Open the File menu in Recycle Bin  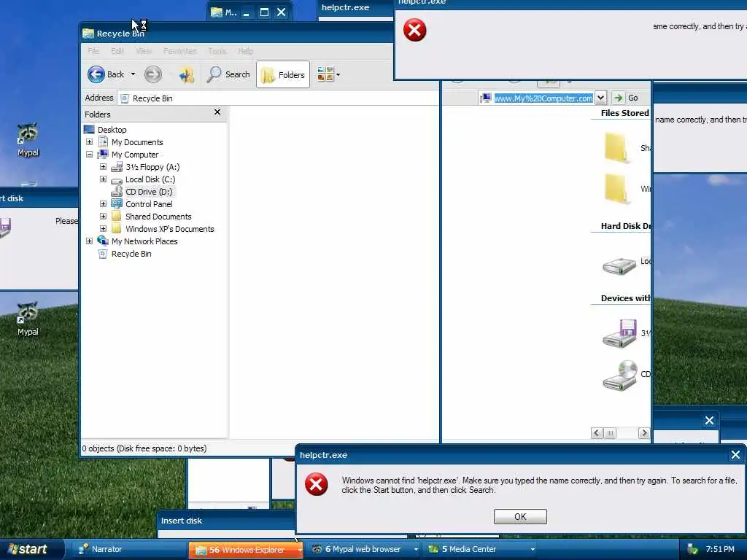[93, 50]
